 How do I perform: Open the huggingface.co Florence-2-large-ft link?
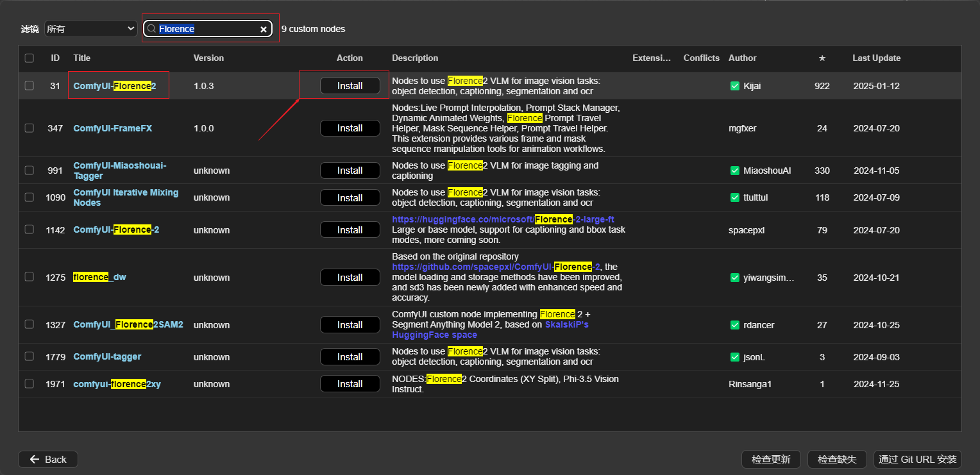(503, 219)
